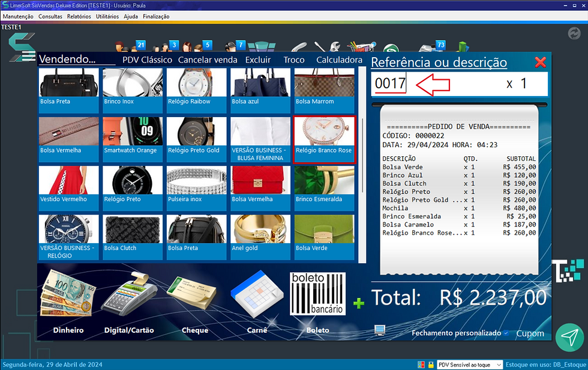Open the padlock icon in the status bar

pyautogui.click(x=430, y=364)
